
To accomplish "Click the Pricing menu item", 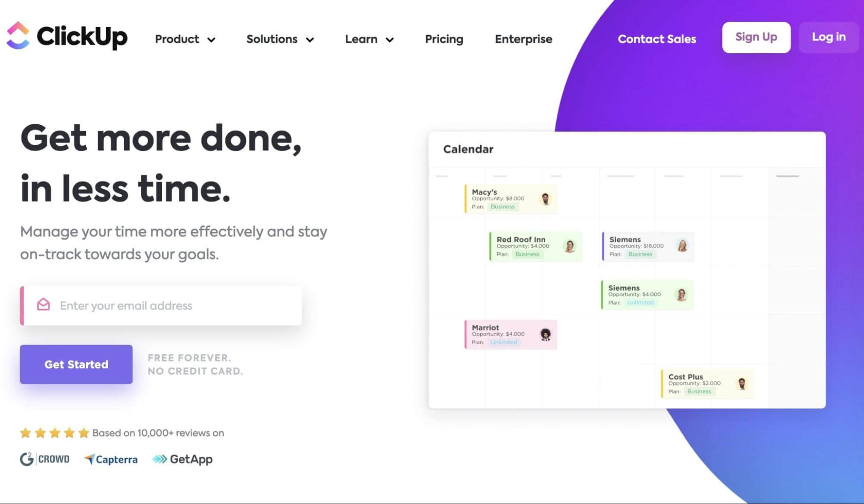I will click(444, 39).
